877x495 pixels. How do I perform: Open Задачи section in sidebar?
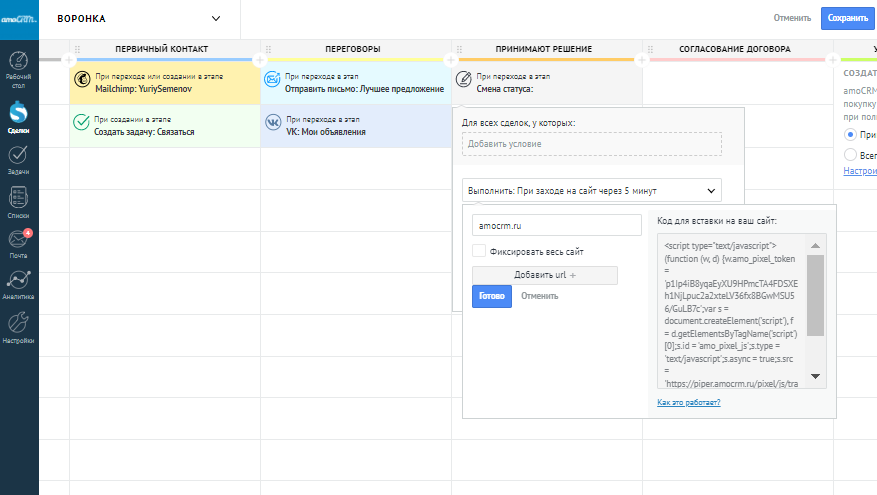[19, 160]
